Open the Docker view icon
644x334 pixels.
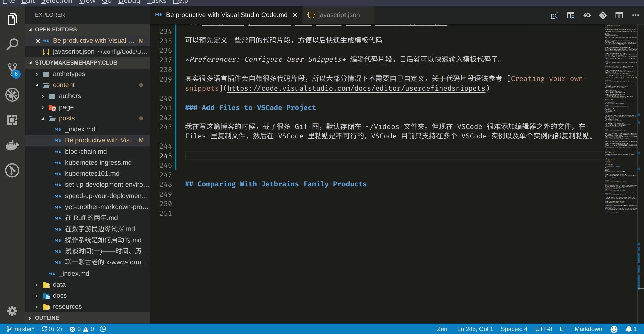[x=12, y=145]
